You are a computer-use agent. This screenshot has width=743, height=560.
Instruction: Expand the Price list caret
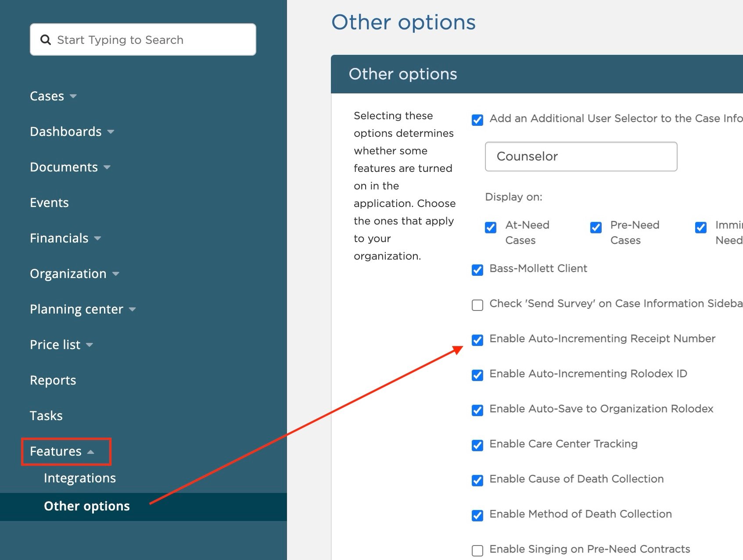(x=90, y=345)
